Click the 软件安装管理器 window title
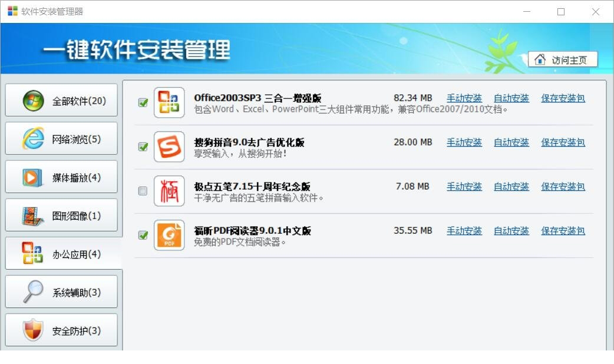The image size is (614, 364). [x=52, y=11]
